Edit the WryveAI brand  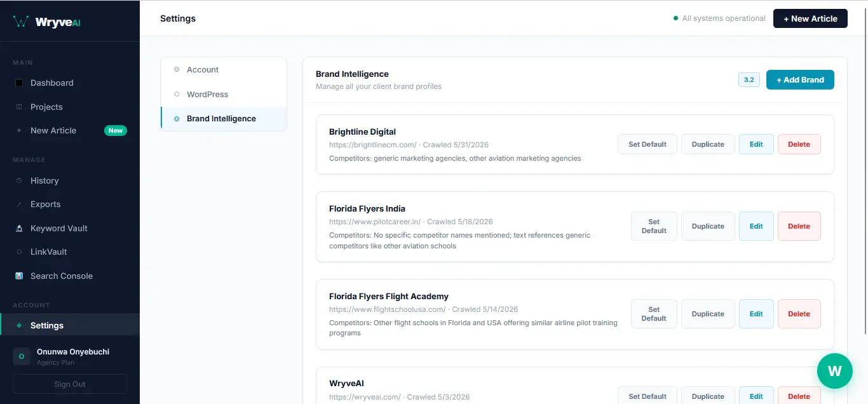[756, 396]
